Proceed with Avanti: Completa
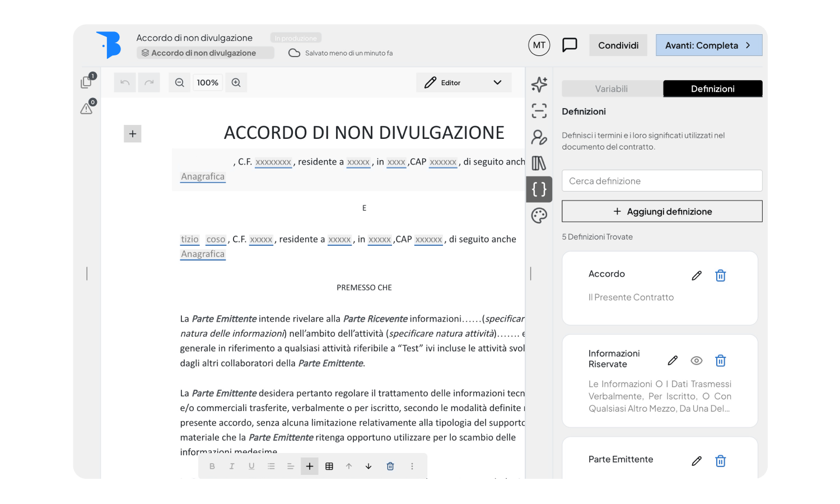Viewport: 840px width, 504px height. (708, 45)
